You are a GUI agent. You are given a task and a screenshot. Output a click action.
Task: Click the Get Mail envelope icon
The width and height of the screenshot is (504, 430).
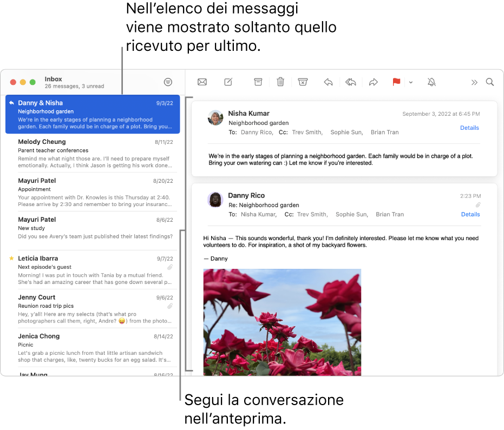(202, 82)
